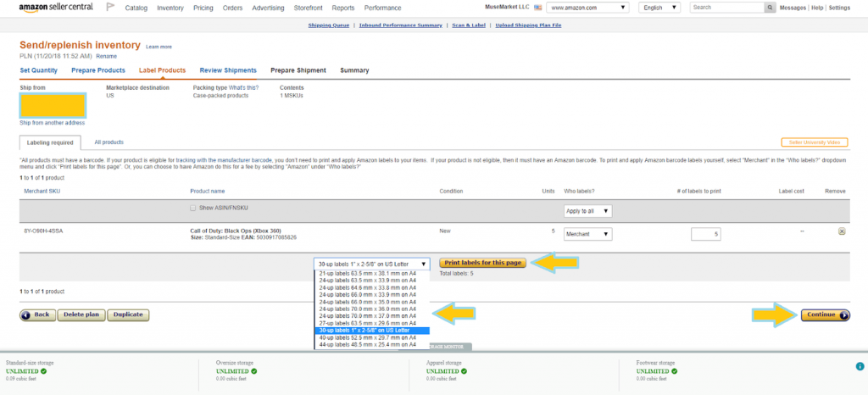
Task: Click the number of labels to print field
Action: click(706, 234)
